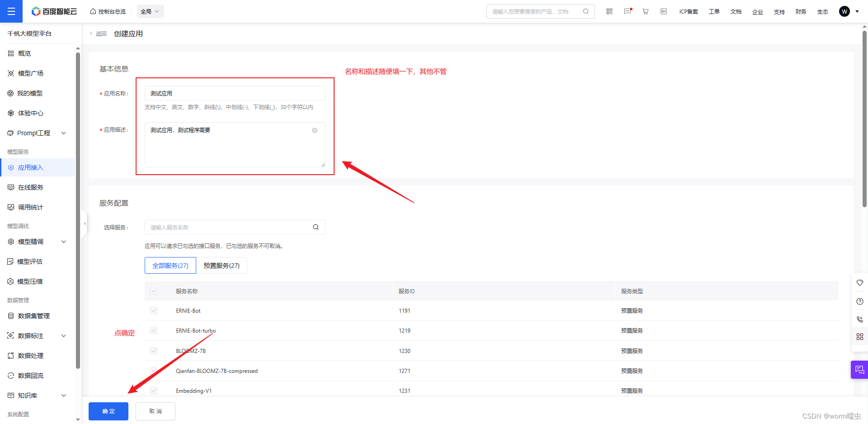This screenshot has width=868, height=424.
Task: Open the QR code icon in header
Action: click(609, 11)
